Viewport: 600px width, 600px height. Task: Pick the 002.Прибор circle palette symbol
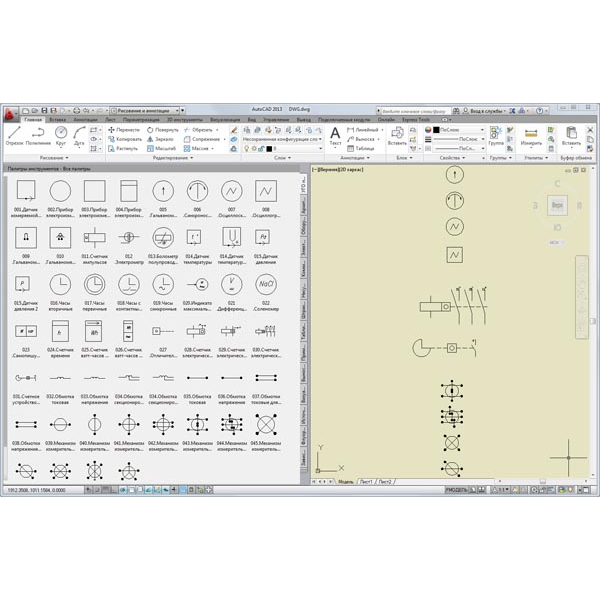60,191
